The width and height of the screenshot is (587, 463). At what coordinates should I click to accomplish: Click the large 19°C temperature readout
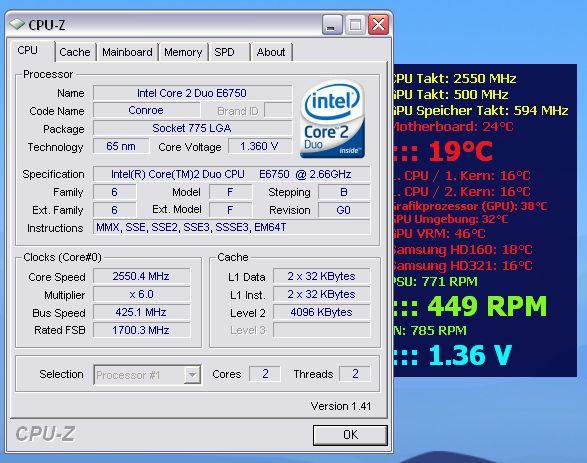(x=443, y=152)
